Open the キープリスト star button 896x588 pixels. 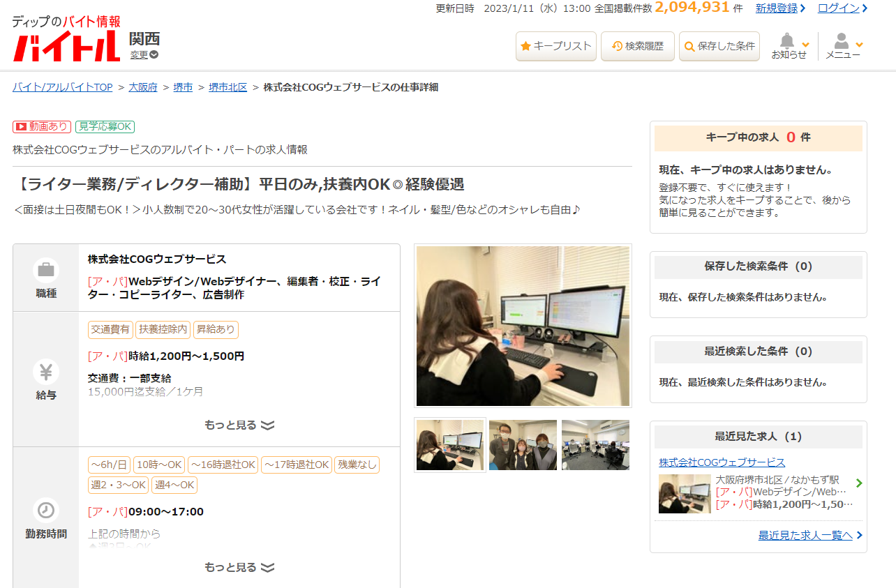[556, 46]
